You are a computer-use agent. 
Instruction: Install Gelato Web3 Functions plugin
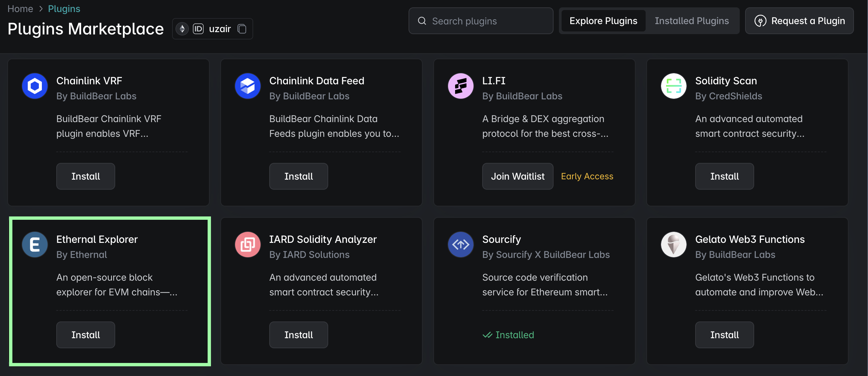click(x=724, y=335)
